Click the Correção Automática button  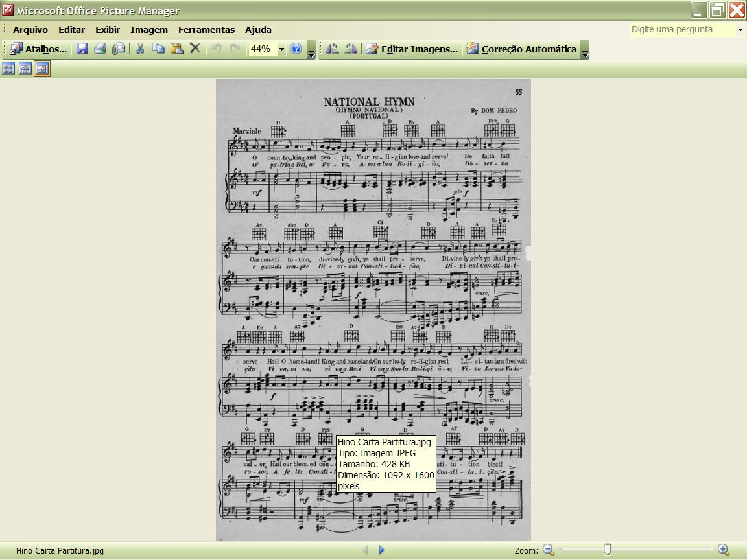521,49
